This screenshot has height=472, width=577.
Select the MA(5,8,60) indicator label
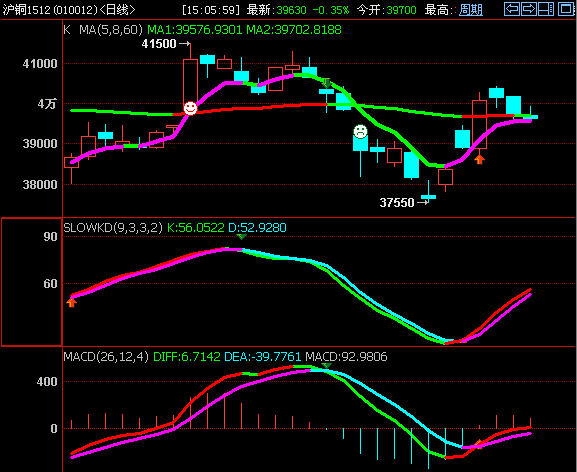click(111, 30)
